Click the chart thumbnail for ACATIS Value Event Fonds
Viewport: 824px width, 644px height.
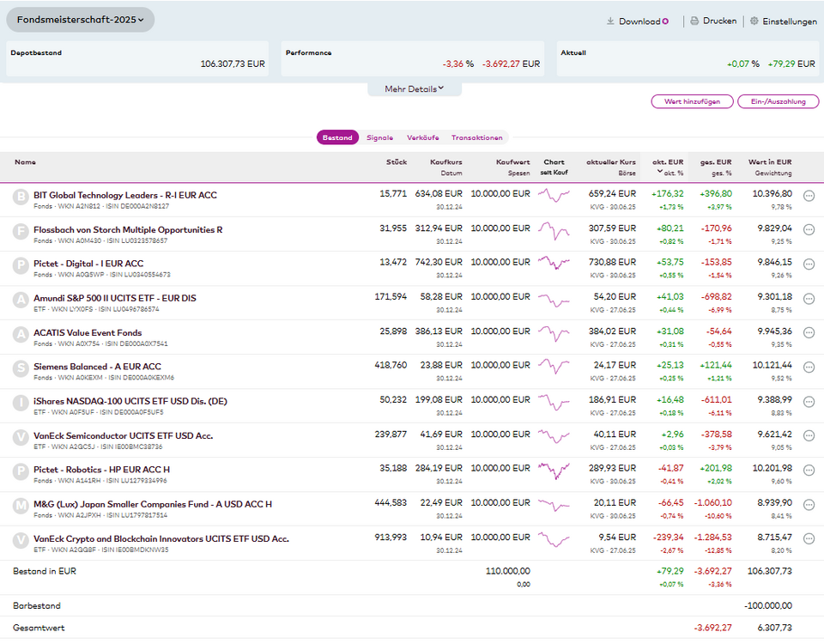pos(554,333)
